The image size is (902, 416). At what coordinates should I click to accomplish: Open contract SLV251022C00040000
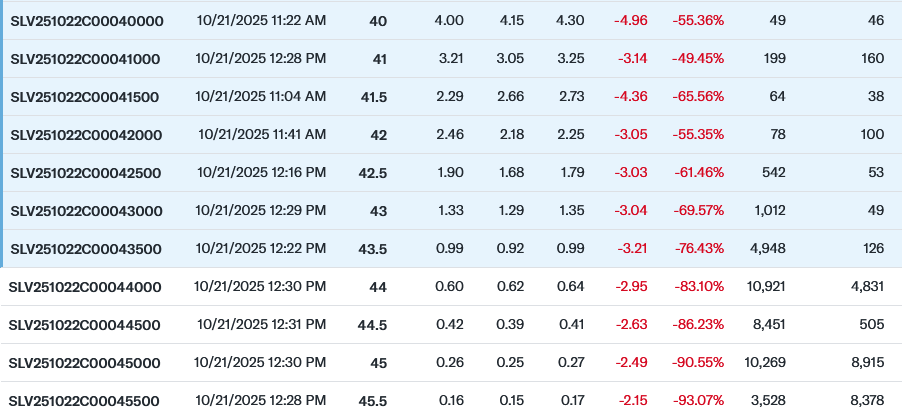87,21
